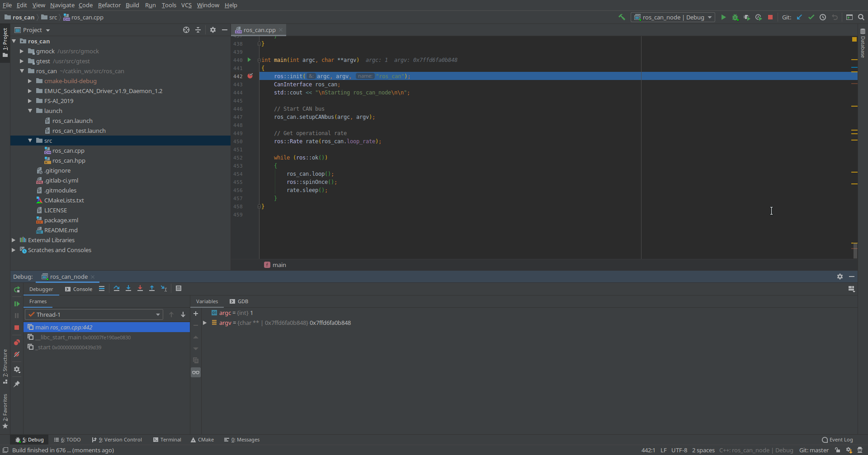Click the Search Everywhere magnifier icon
This screenshot has width=868, height=455.
[861, 17]
